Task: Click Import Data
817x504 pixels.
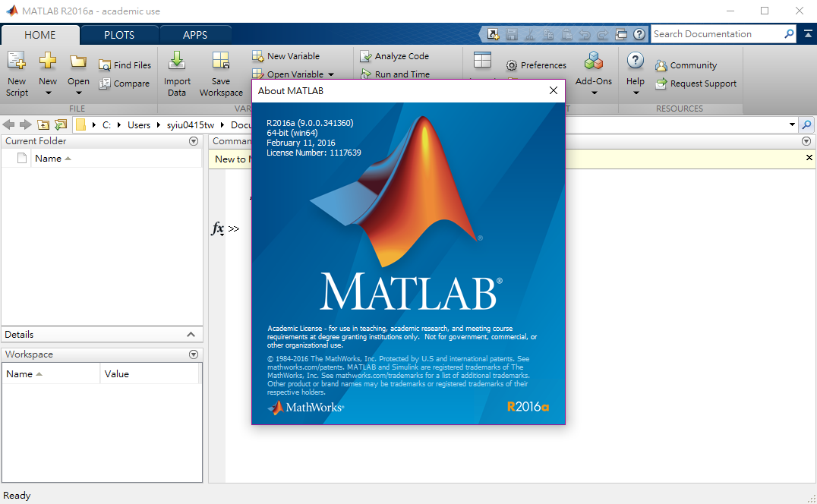Action: pyautogui.click(x=177, y=74)
